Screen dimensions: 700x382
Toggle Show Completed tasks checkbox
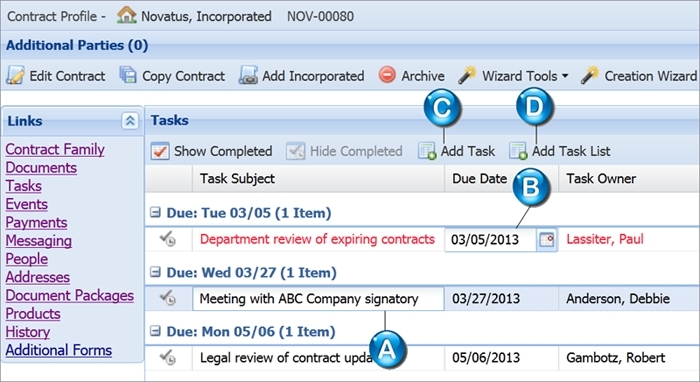159,151
